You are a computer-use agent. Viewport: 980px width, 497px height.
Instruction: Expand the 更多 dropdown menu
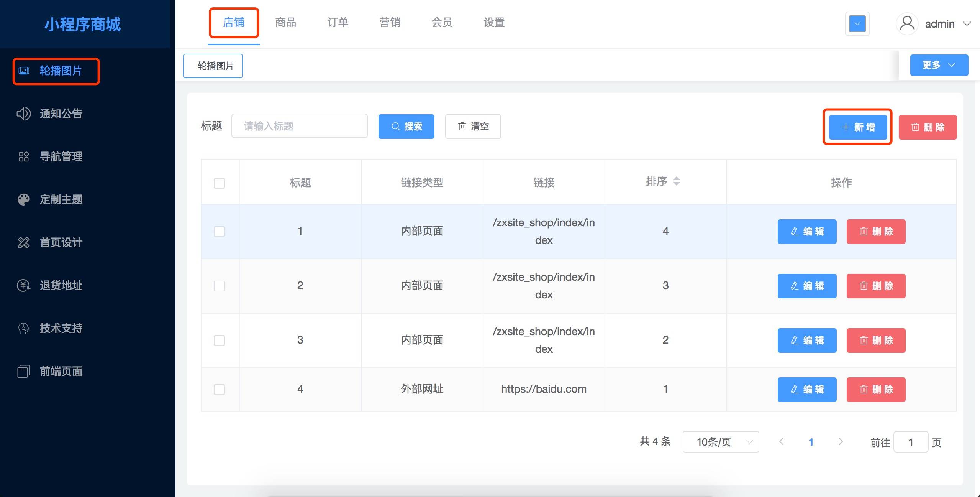click(x=939, y=65)
